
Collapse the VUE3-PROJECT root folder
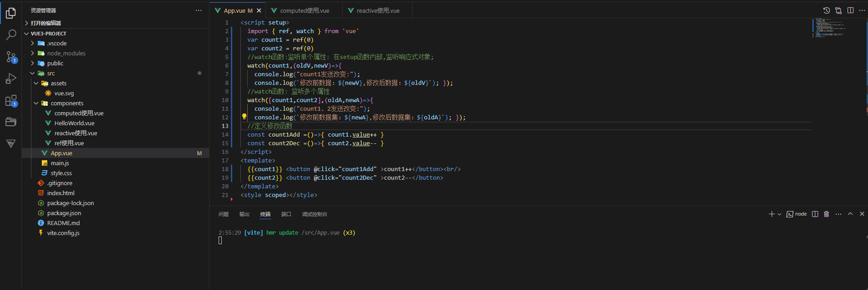(115, 34)
